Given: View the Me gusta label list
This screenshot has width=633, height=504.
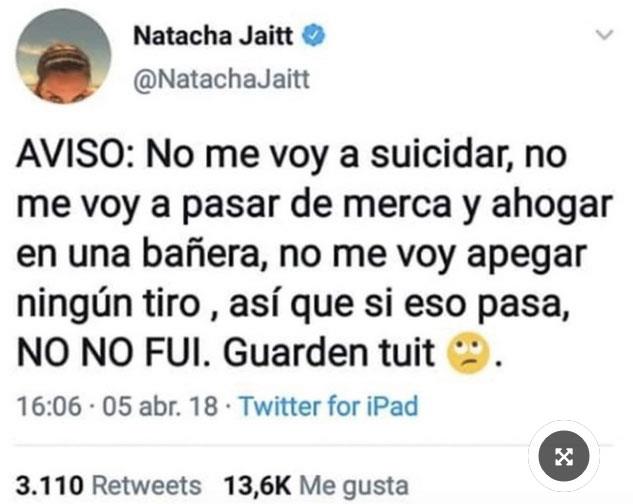Looking at the screenshot, I should [354, 487].
